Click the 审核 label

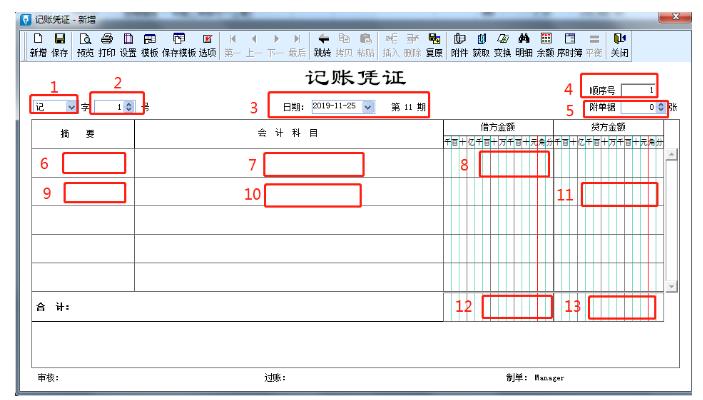(x=48, y=378)
